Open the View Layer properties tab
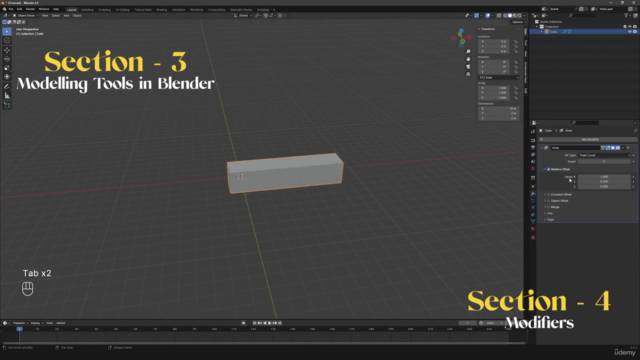The width and height of the screenshot is (640, 360). pyautogui.click(x=533, y=155)
